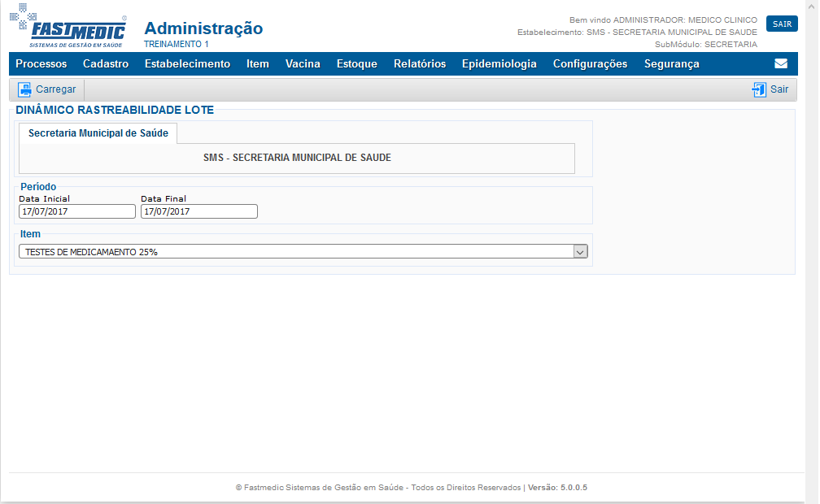Open the Processos menu
The image size is (820, 504).
click(41, 63)
